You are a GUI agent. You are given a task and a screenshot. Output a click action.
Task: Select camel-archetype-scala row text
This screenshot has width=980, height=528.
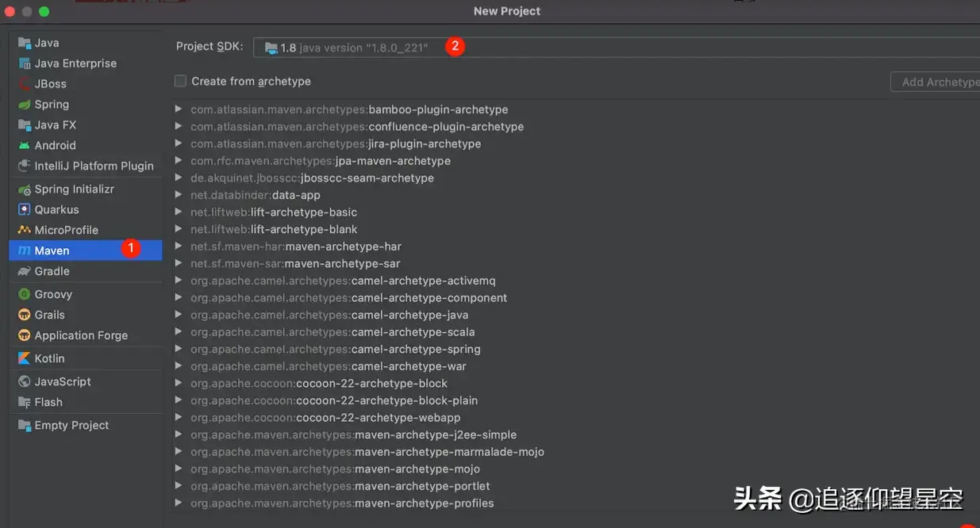click(x=332, y=332)
